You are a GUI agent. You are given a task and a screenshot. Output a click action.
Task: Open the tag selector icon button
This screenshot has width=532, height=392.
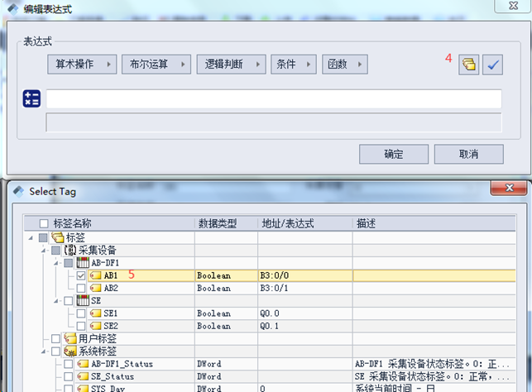click(x=468, y=65)
